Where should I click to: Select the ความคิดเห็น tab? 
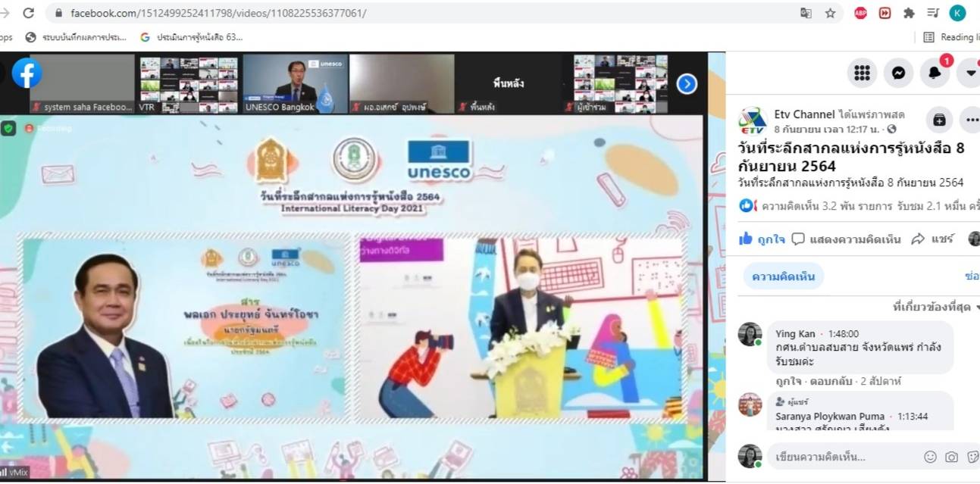[x=783, y=276]
